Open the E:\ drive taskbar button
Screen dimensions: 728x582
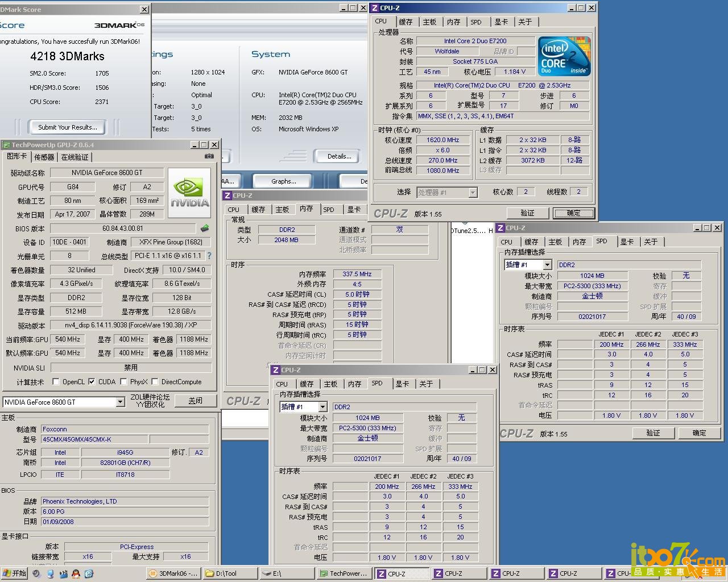click(287, 573)
